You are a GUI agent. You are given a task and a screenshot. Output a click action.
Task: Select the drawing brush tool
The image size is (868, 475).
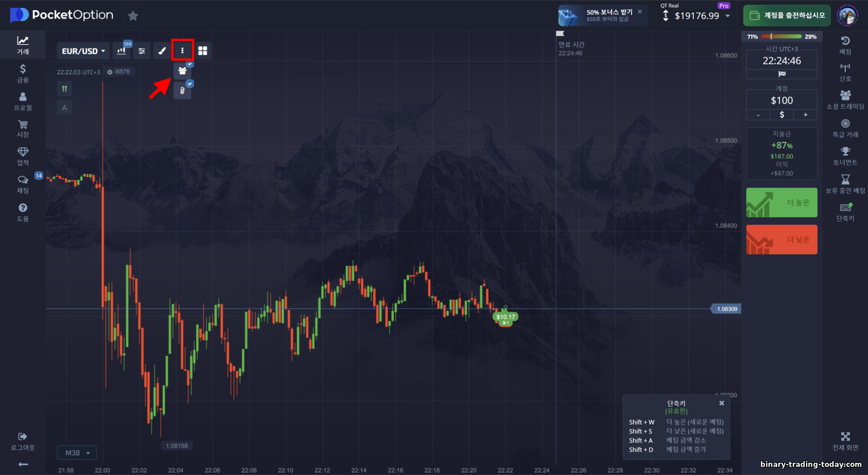point(162,51)
